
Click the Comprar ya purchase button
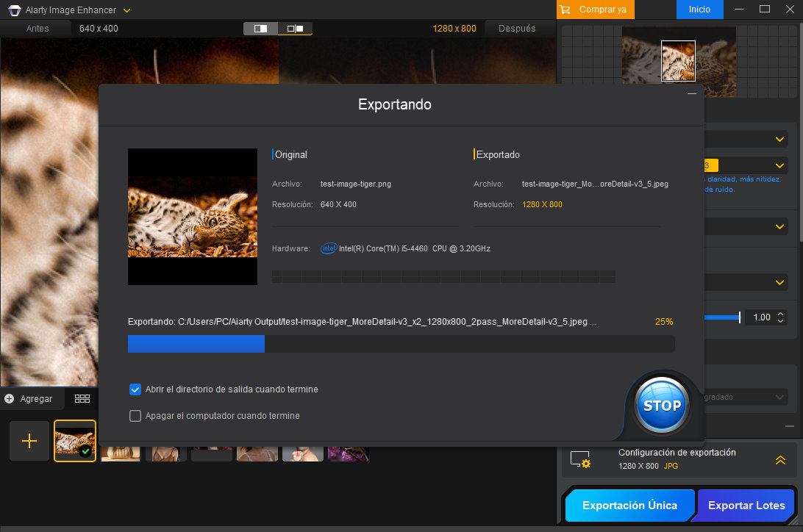click(x=596, y=10)
